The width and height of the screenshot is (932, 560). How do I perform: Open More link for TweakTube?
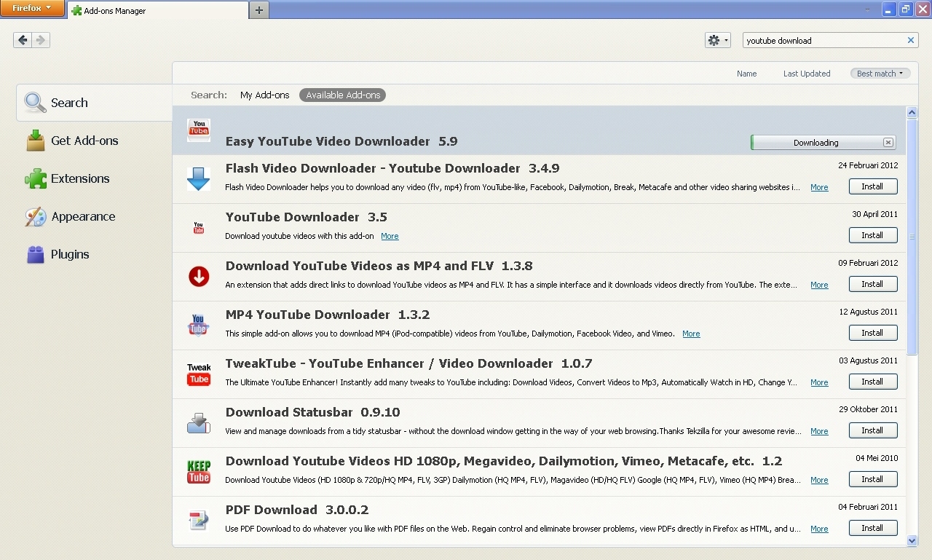click(819, 383)
